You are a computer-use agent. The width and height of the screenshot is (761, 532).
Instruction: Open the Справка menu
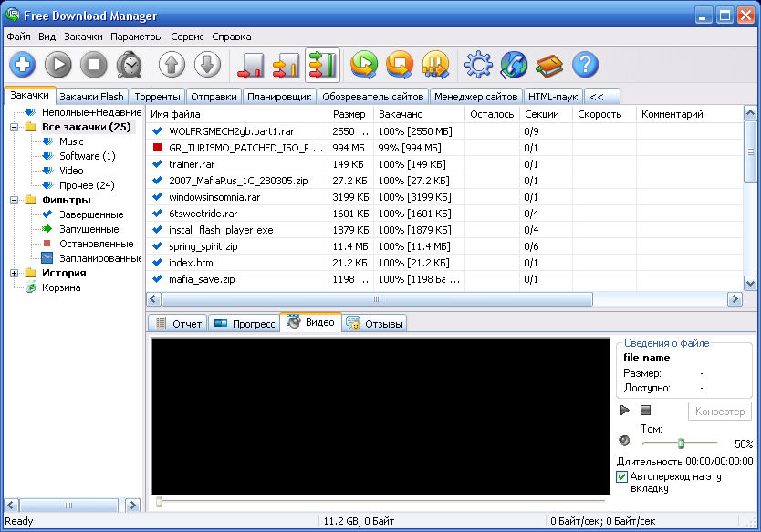pyautogui.click(x=232, y=37)
